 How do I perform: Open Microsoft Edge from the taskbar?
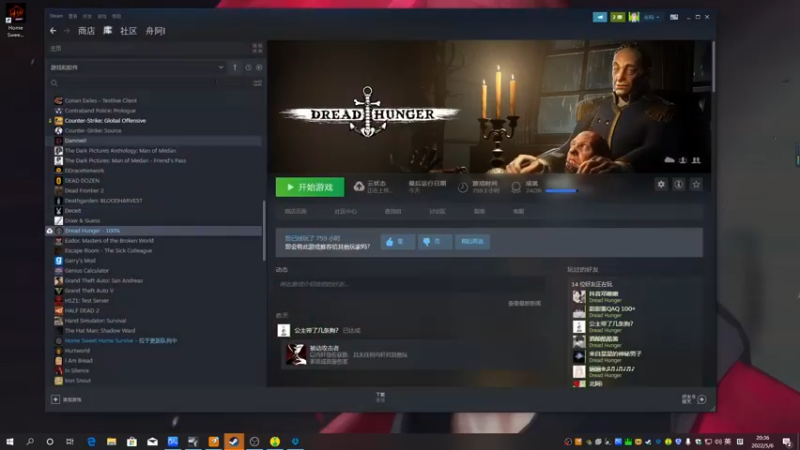91,441
